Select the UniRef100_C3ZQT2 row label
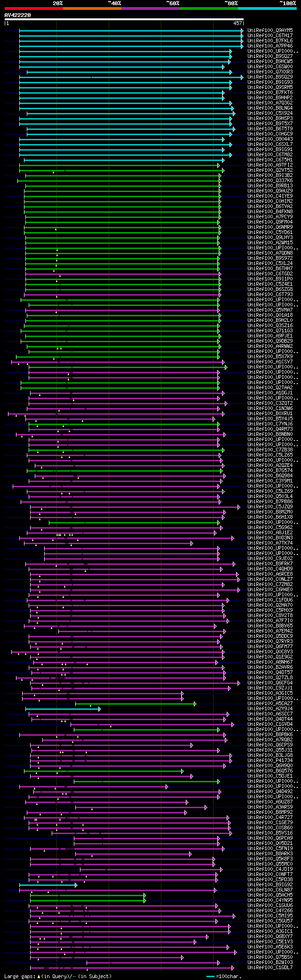Viewport: 301px width, 980px height. click(x=270, y=403)
